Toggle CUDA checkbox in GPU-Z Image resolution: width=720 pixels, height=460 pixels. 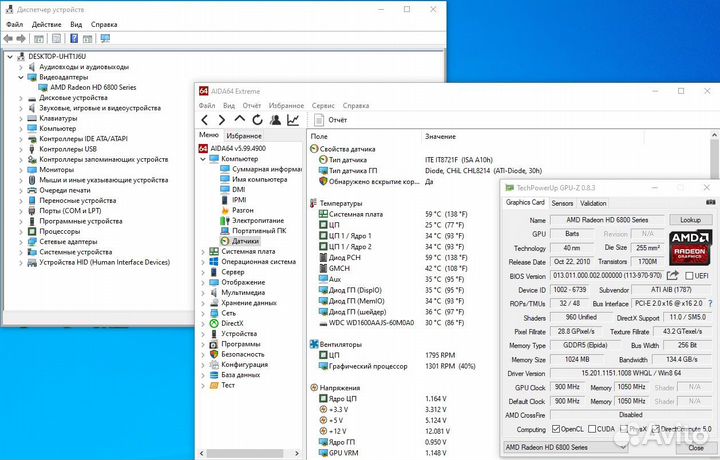[592, 429]
